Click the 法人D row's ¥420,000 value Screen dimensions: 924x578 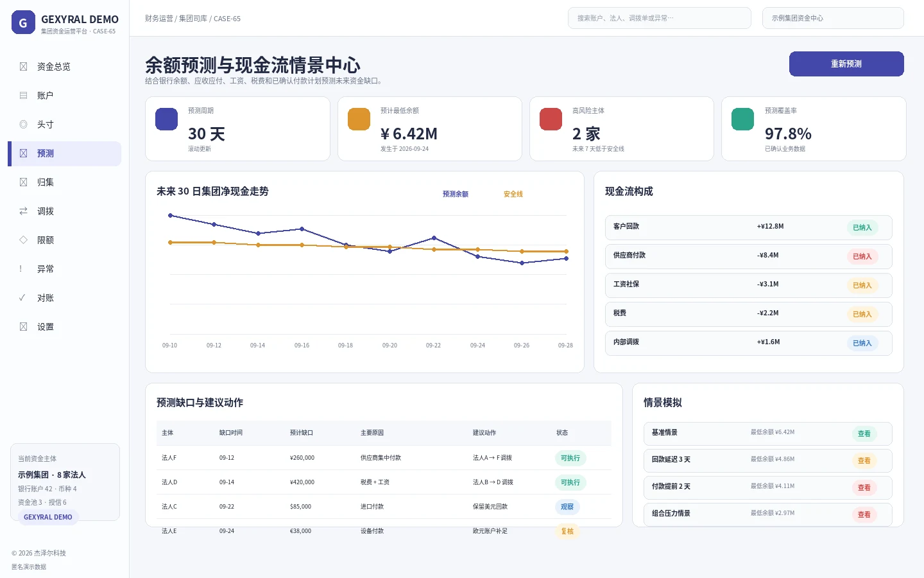(x=302, y=482)
